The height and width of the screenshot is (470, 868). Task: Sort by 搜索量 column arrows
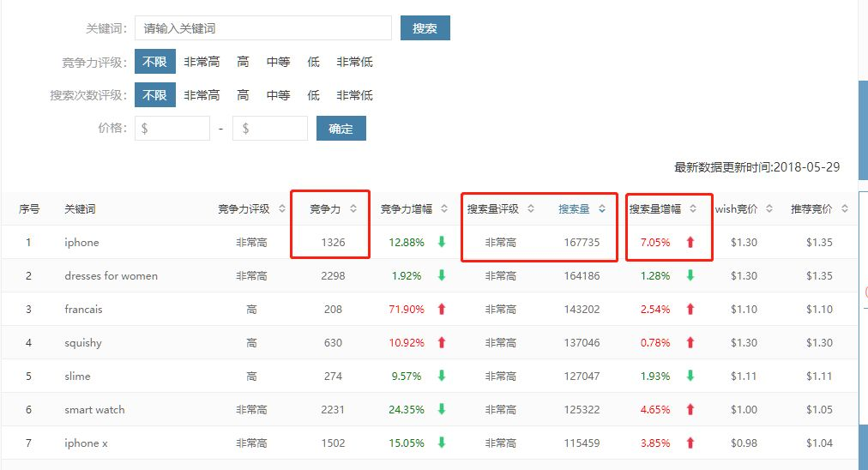(x=602, y=208)
